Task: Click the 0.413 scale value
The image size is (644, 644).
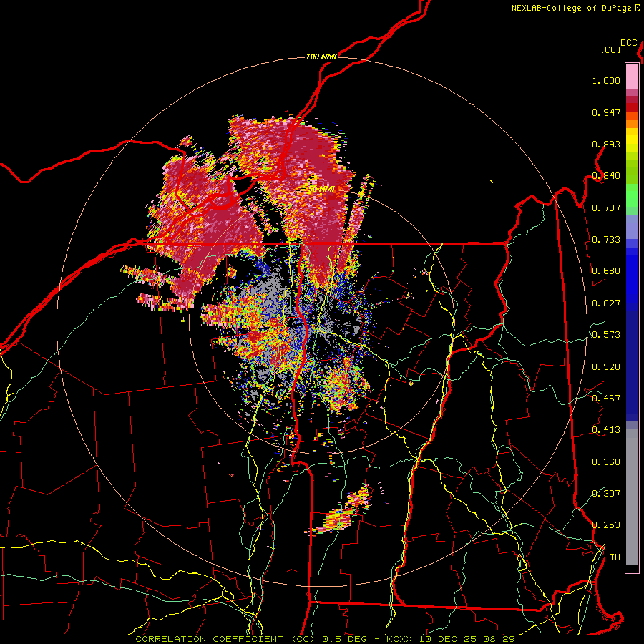Action: tap(606, 430)
